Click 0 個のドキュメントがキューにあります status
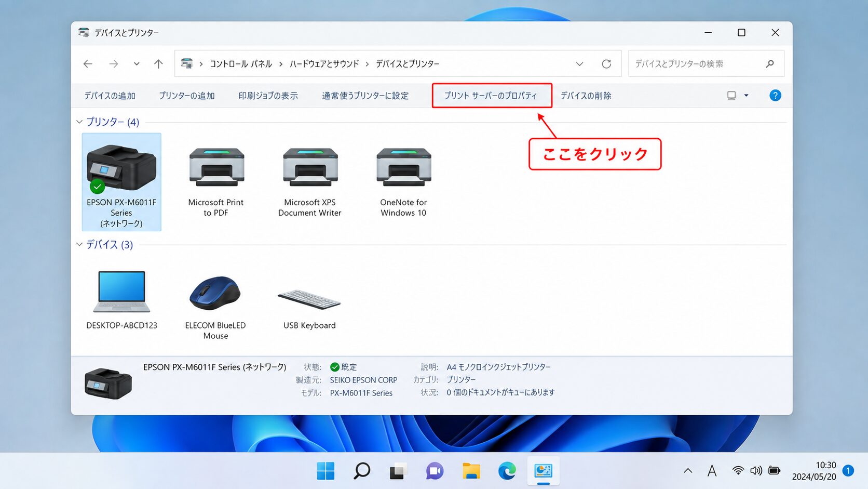The width and height of the screenshot is (868, 489). [500, 392]
